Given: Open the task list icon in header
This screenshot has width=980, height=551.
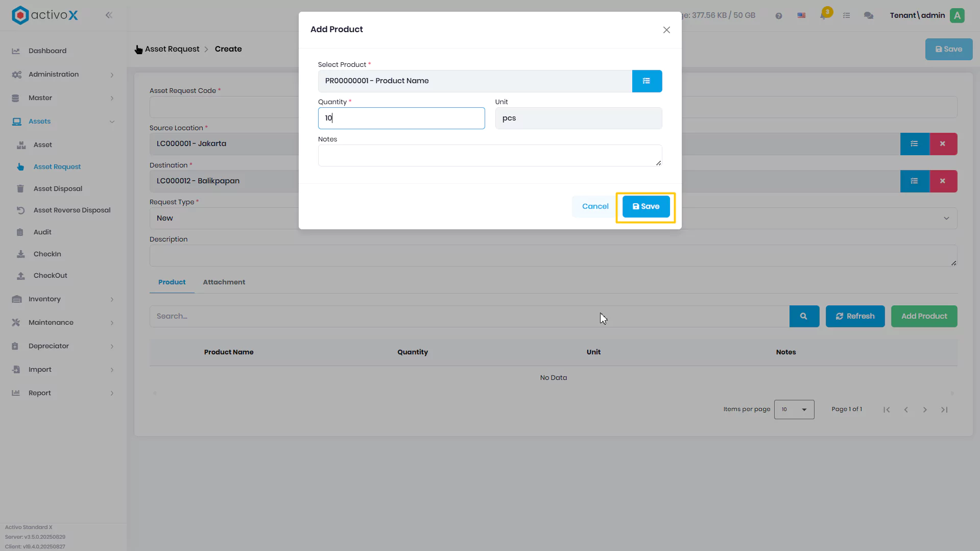Looking at the screenshot, I should [847, 16].
